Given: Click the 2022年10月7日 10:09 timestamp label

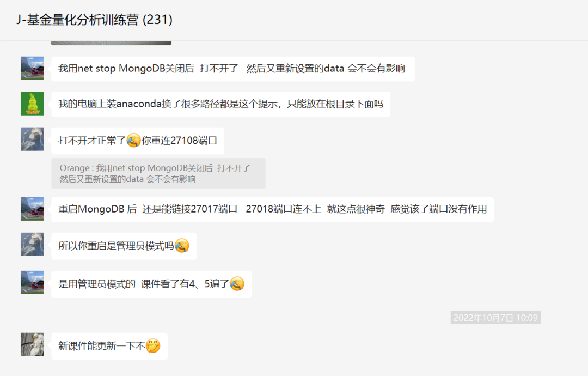Looking at the screenshot, I should click(496, 318).
